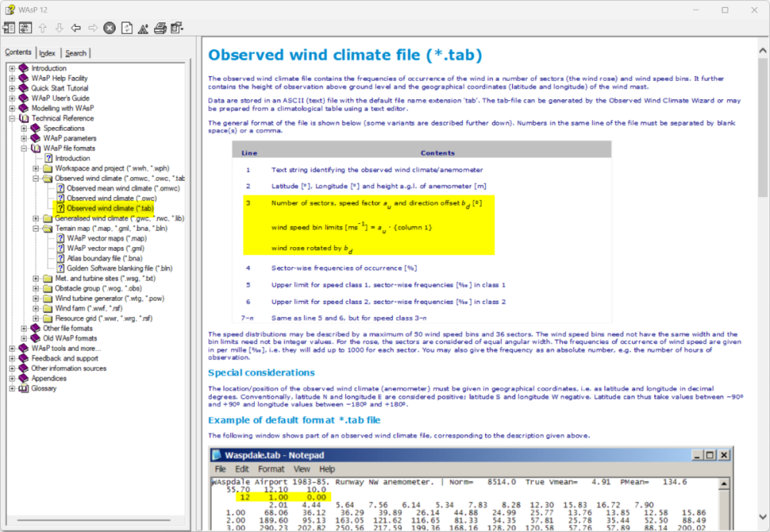The image size is (770, 532).
Task: Switch to the Search tab
Action: (x=75, y=53)
